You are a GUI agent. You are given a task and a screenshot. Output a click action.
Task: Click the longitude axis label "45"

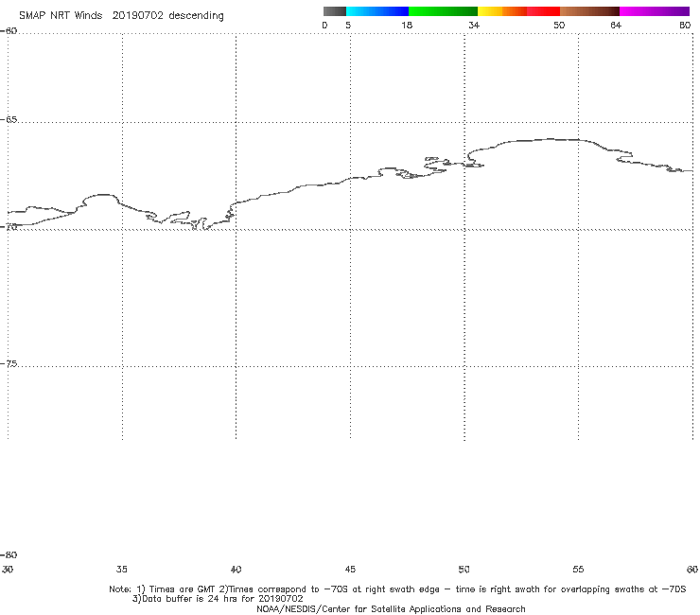point(350,569)
